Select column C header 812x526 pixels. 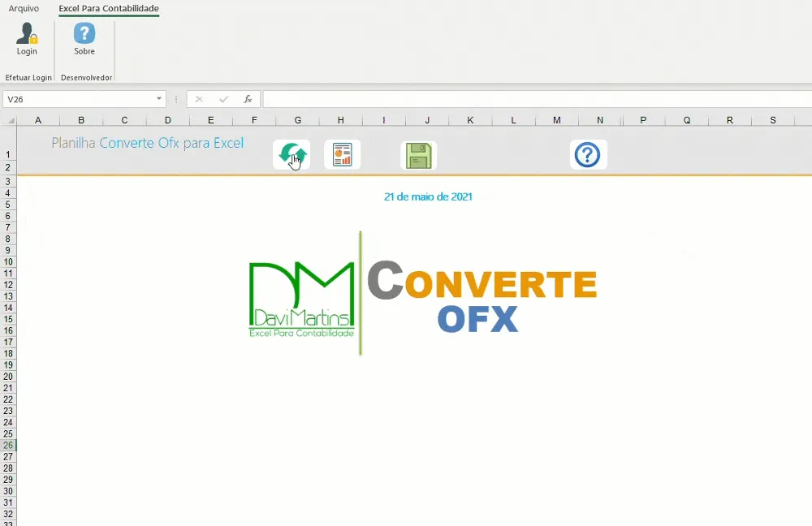[124, 120]
